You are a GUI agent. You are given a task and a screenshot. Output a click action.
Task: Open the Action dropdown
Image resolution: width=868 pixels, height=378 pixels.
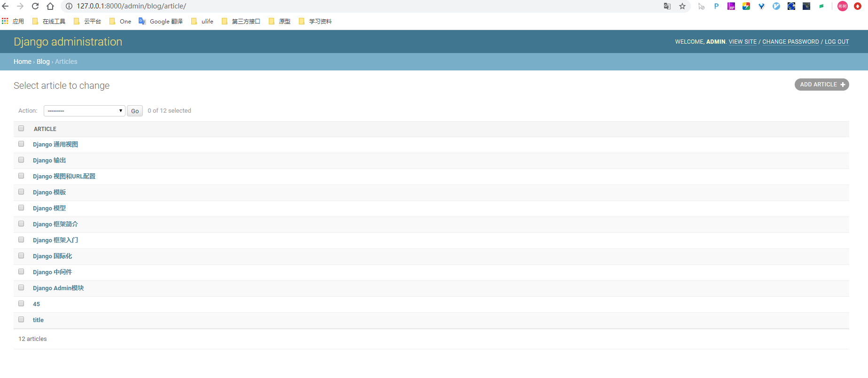(85, 111)
